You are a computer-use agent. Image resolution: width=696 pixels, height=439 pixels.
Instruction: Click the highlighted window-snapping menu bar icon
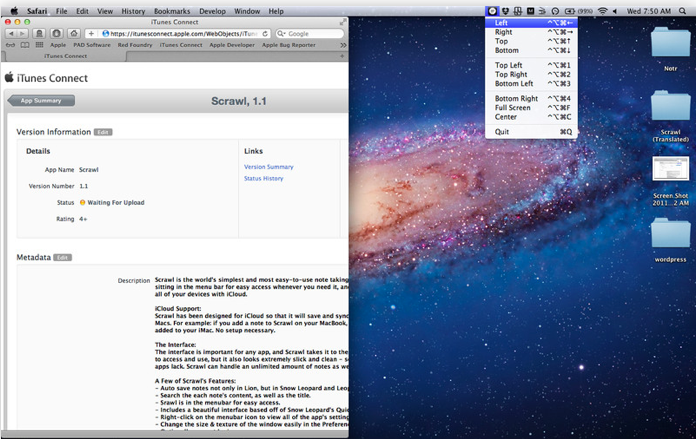pos(492,11)
